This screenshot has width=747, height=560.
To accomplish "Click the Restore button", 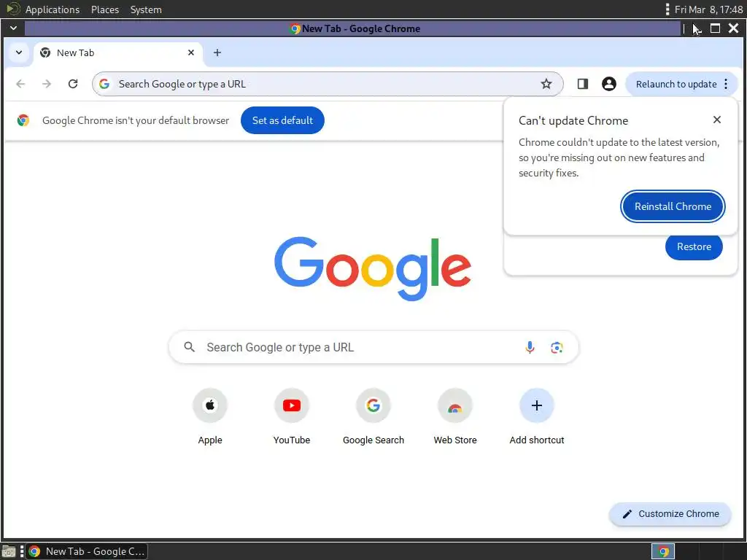I will tap(694, 246).
